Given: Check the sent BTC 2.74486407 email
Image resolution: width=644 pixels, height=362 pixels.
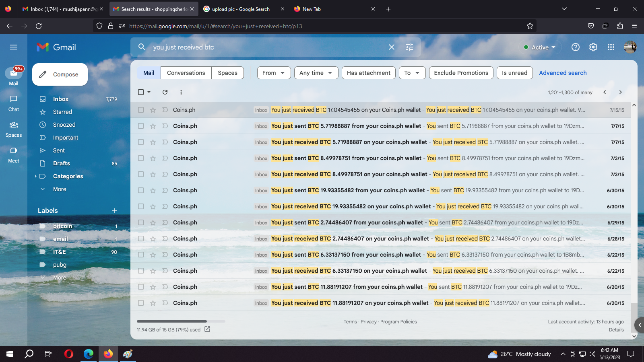Looking at the screenshot, I should pyautogui.click(x=141, y=222).
